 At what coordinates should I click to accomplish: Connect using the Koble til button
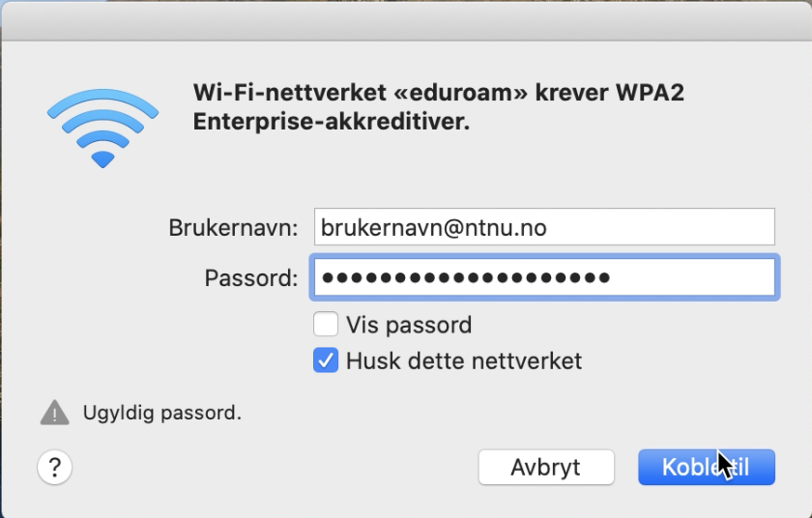[707, 468]
